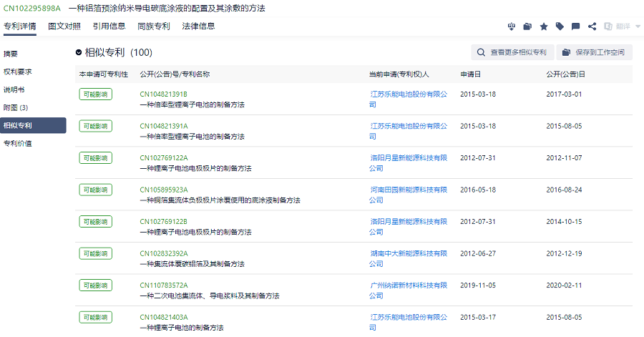Open the 翻译 dropdown arrow
644x337 pixels.
(x=638, y=26)
